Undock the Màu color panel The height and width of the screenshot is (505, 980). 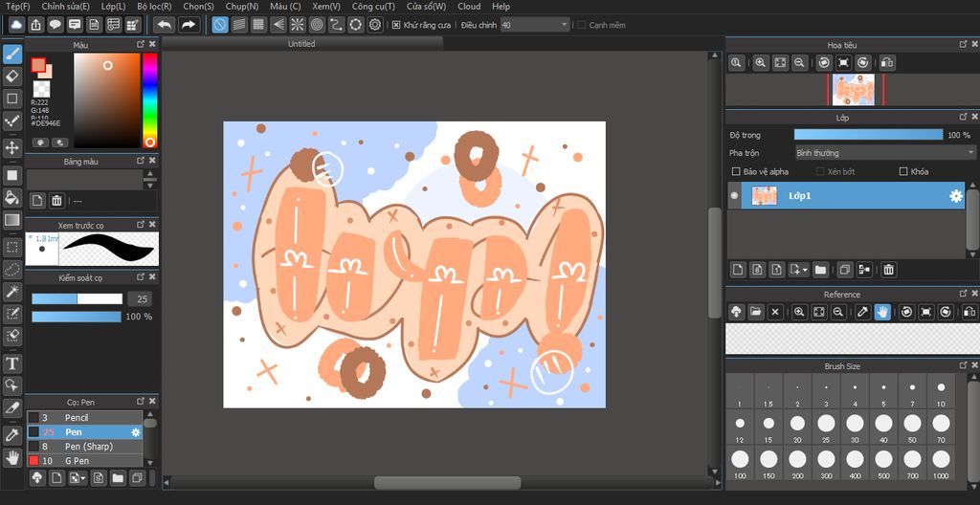tap(141, 45)
